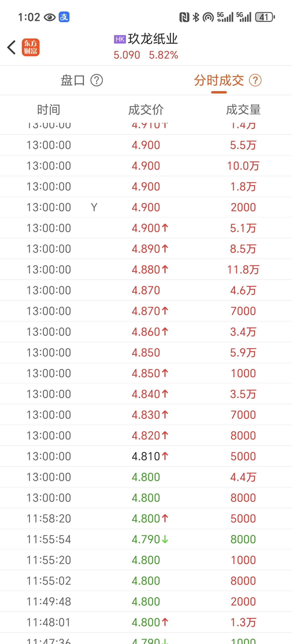This screenshot has height=644, width=292.
Task: Tap the Bluetooth status icon
Action: click(x=196, y=17)
